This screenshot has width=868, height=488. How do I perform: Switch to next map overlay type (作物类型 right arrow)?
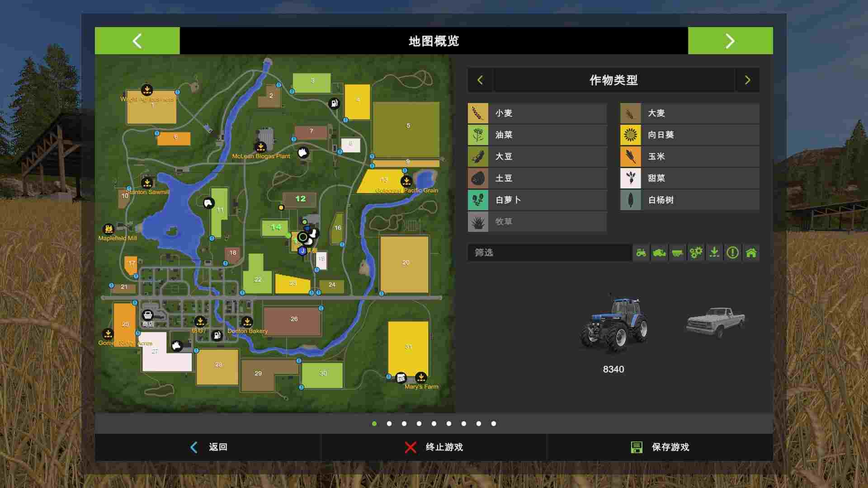pyautogui.click(x=747, y=80)
